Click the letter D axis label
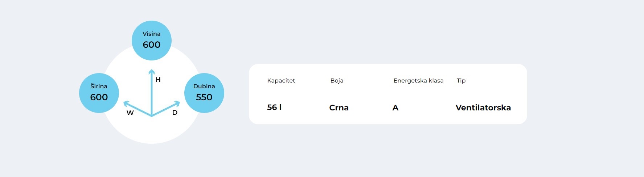 175,113
